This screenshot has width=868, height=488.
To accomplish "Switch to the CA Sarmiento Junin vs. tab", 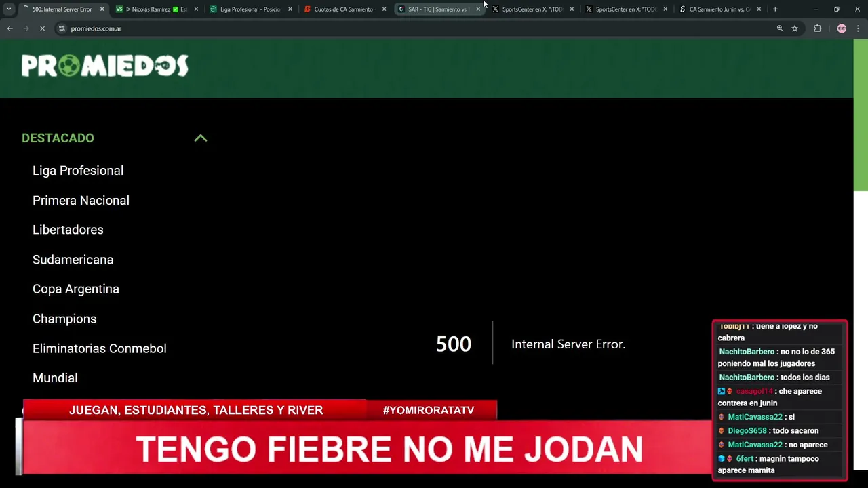I will (719, 9).
